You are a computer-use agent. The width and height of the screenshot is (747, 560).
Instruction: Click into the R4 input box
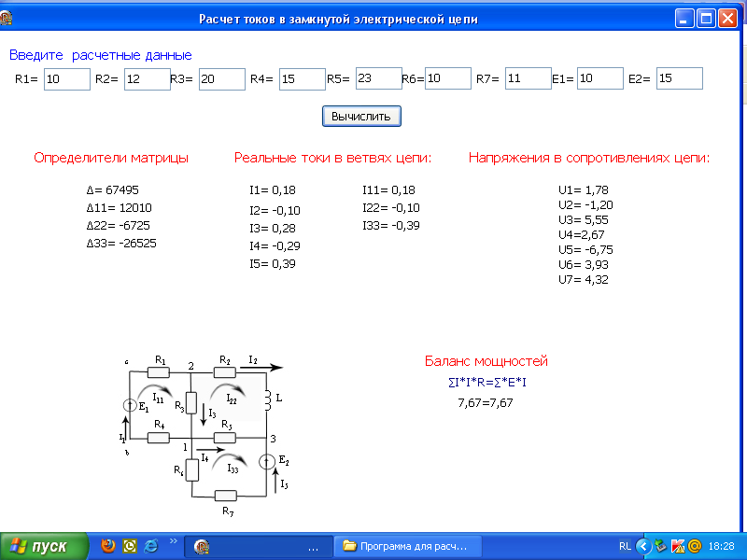click(x=302, y=79)
